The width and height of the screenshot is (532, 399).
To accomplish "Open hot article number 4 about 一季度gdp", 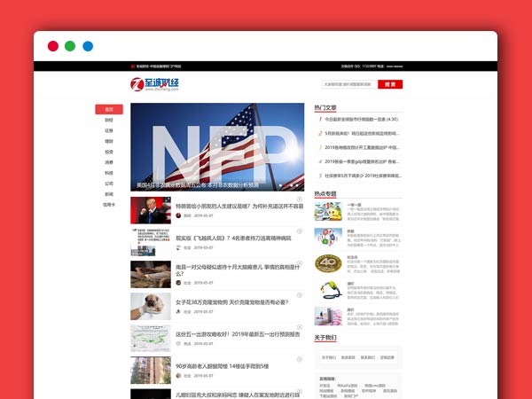I will click(362, 161).
